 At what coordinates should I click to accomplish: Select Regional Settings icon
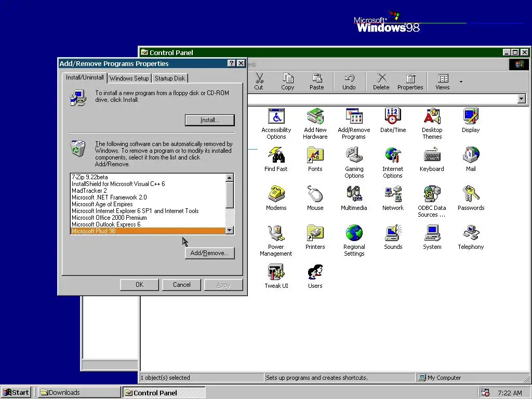pyautogui.click(x=354, y=240)
